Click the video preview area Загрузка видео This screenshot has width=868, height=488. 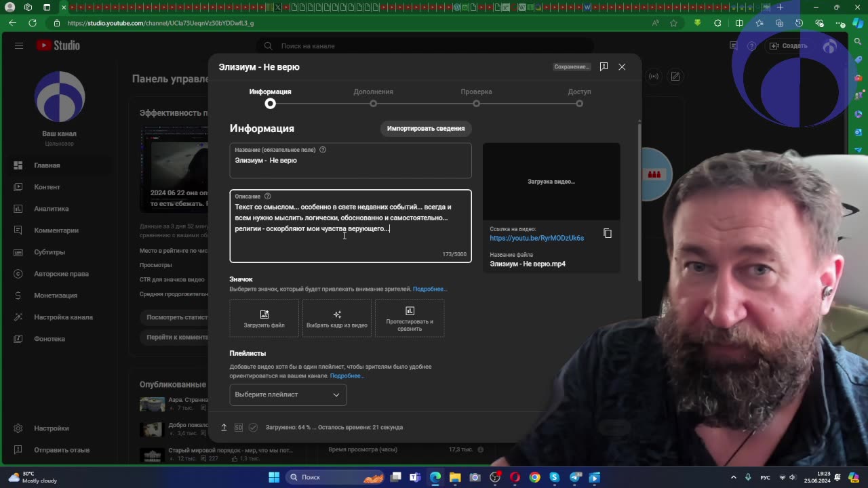tap(551, 181)
